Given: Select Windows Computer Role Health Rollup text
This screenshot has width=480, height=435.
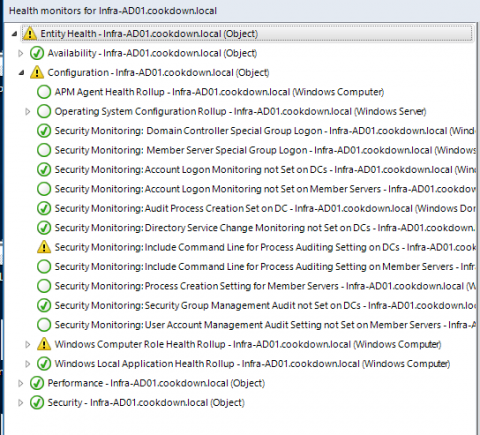Looking at the screenshot, I should pos(248,344).
